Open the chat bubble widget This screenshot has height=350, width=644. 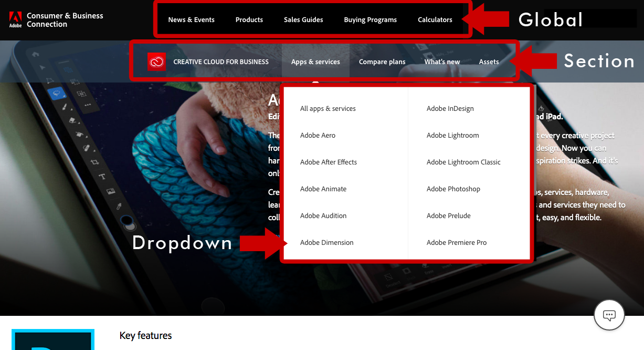609,315
